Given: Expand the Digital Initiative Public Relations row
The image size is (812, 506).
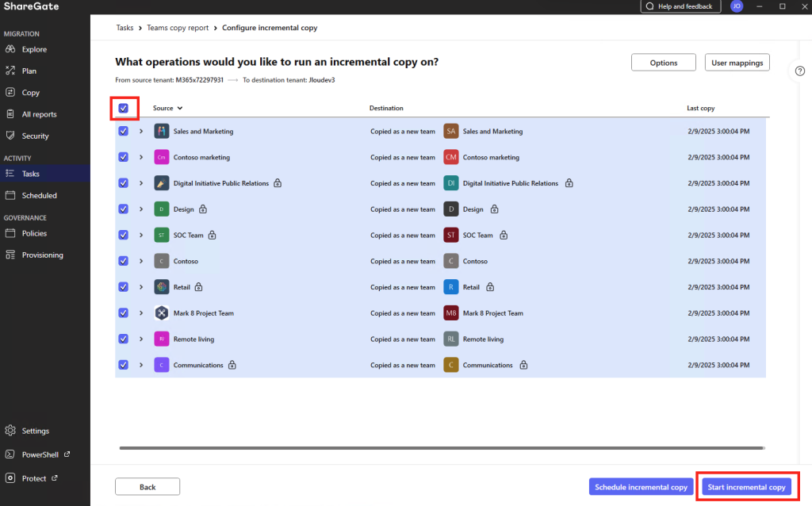Looking at the screenshot, I should pos(141,183).
